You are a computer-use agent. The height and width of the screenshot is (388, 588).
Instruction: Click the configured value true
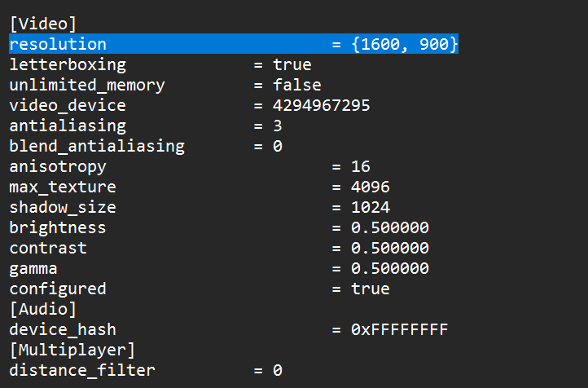371,289
